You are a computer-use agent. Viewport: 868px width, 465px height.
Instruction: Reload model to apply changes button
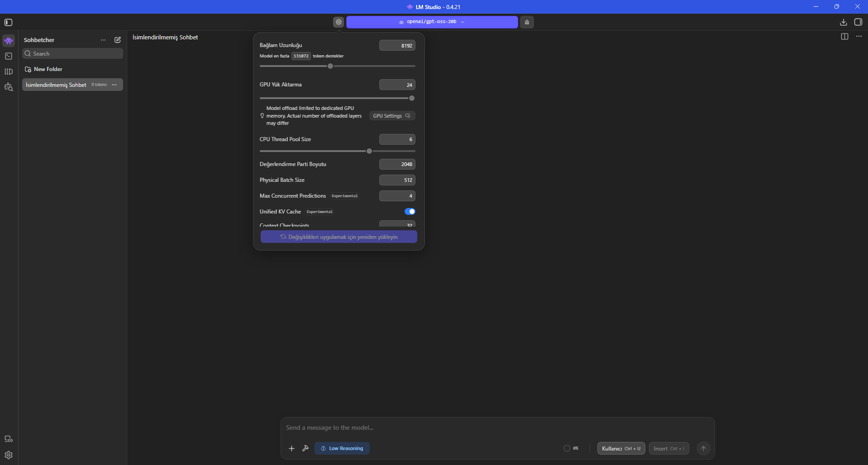[339, 237]
